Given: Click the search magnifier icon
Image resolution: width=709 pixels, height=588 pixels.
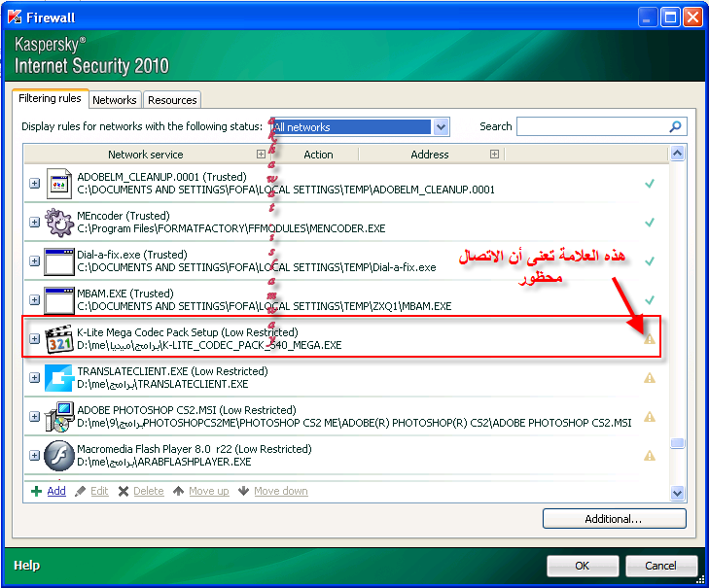Looking at the screenshot, I should click(675, 126).
